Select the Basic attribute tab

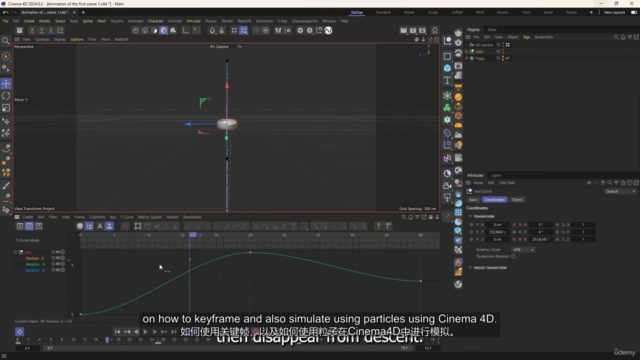click(x=473, y=200)
